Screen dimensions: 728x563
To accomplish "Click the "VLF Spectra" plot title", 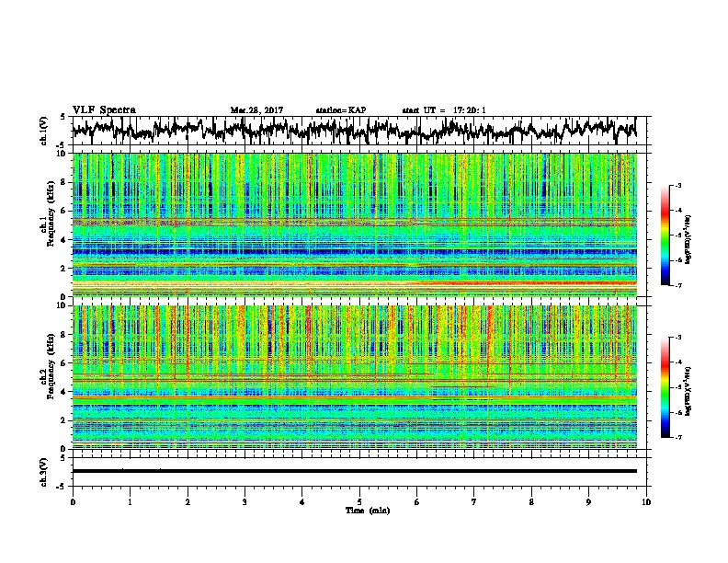I will click(104, 110).
